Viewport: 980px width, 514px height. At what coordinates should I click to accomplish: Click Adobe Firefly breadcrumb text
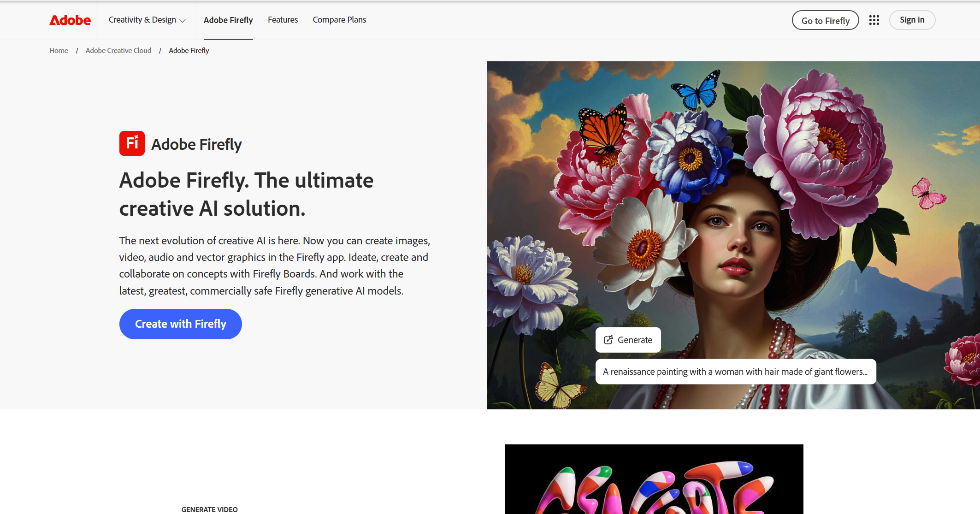[189, 51]
